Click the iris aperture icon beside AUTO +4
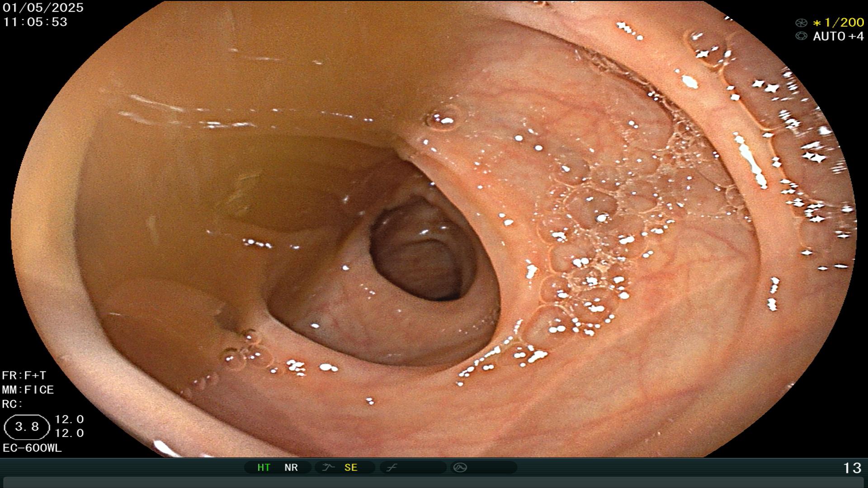Image resolution: width=868 pixels, height=488 pixels. coord(801,36)
